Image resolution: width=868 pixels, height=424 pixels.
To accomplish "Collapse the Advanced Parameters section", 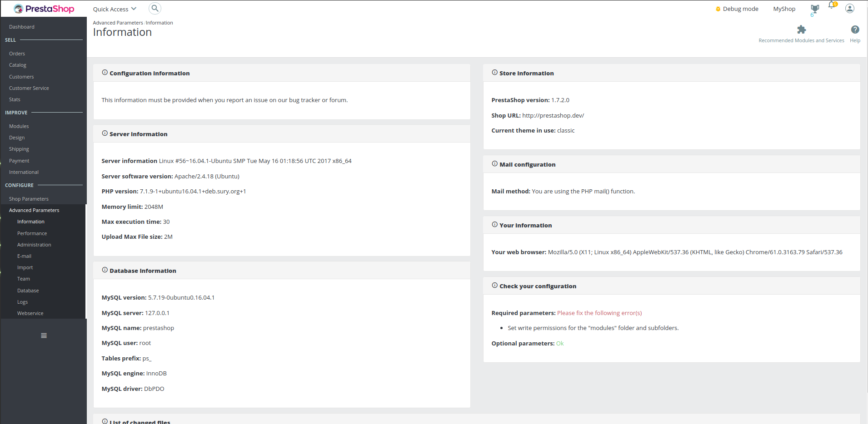I will click(x=34, y=210).
